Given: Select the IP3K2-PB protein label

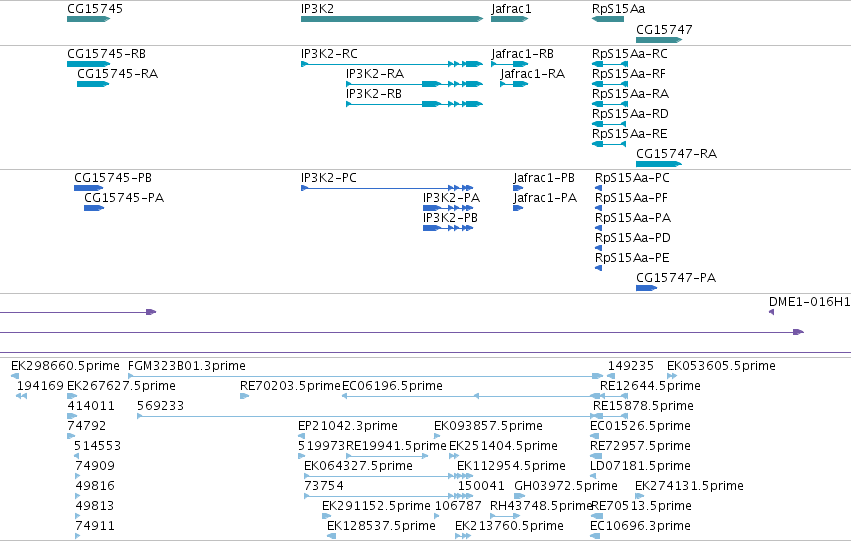Looking at the screenshot, I should (x=450, y=218).
